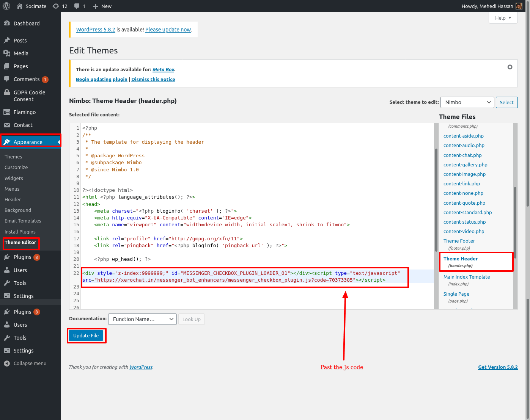Click Begin updating plugin link

(x=102, y=79)
